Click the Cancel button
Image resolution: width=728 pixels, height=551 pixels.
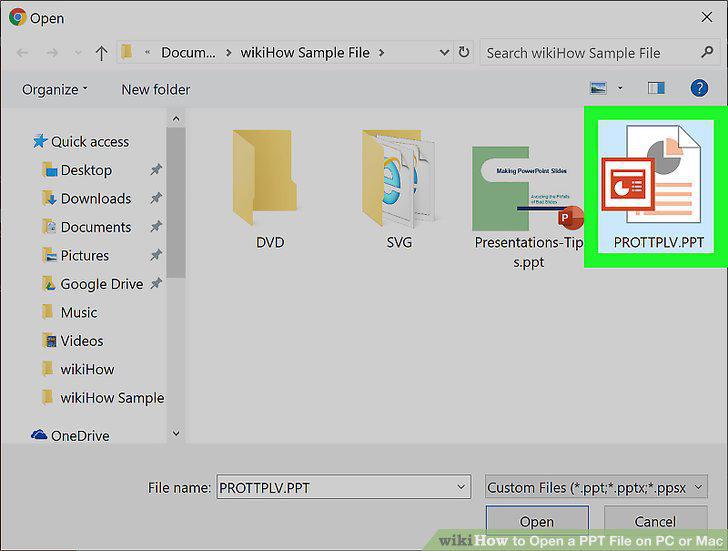click(x=656, y=521)
